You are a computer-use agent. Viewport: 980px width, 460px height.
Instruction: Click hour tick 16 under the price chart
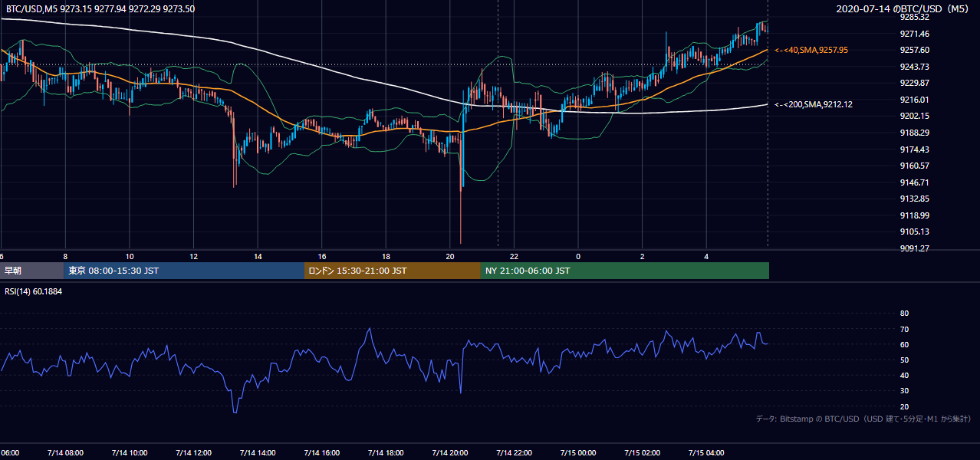322,257
